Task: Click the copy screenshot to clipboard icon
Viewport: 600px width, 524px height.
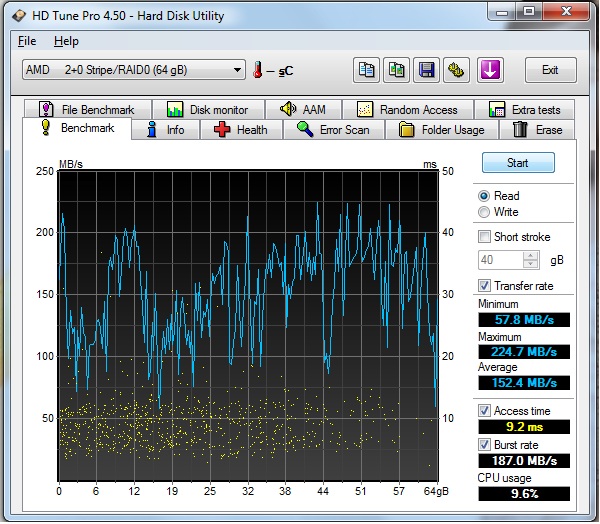Action: (397, 70)
